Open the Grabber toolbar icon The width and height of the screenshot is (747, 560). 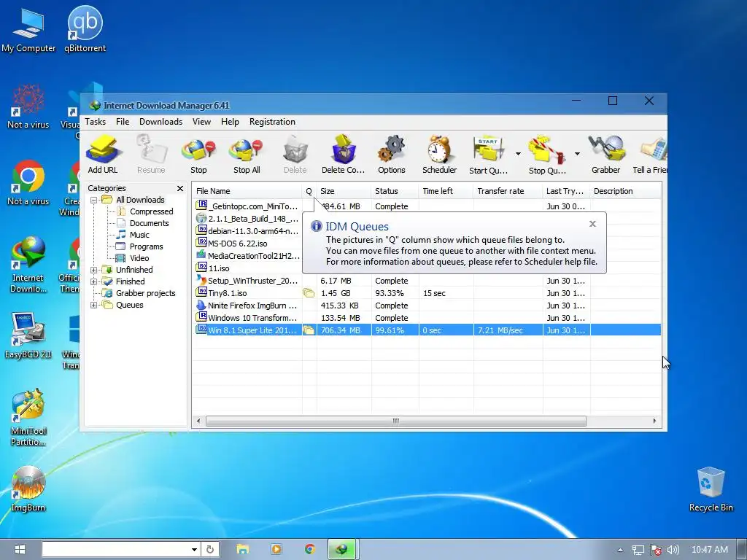pyautogui.click(x=606, y=155)
